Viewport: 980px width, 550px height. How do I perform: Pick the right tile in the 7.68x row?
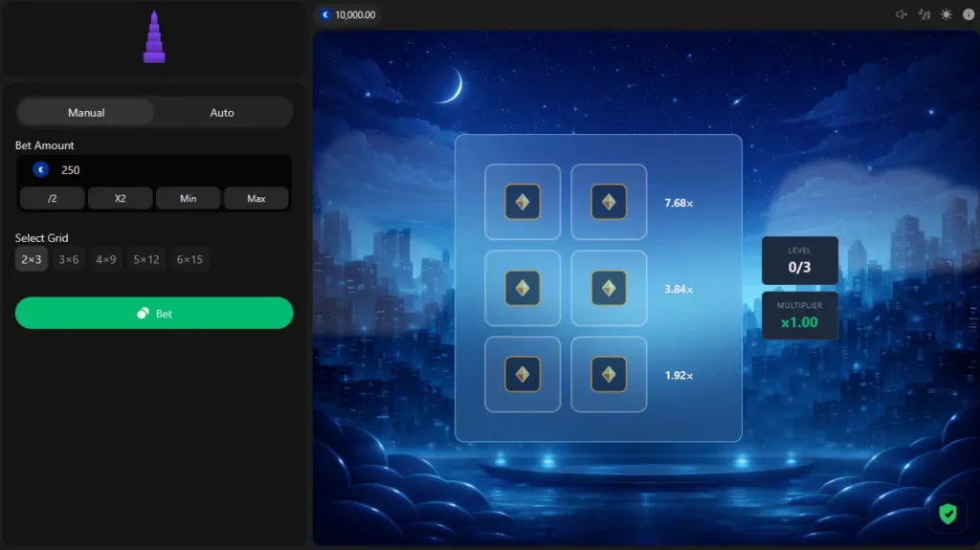(609, 202)
